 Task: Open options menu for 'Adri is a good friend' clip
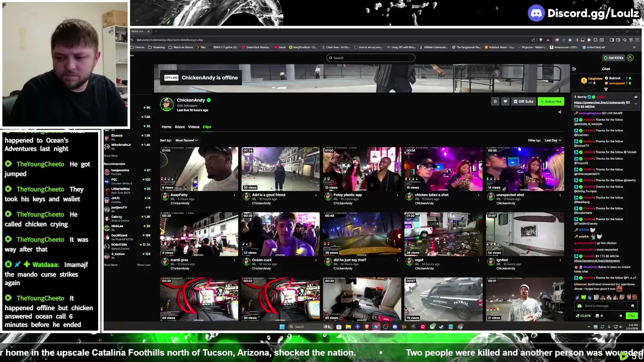click(x=316, y=195)
